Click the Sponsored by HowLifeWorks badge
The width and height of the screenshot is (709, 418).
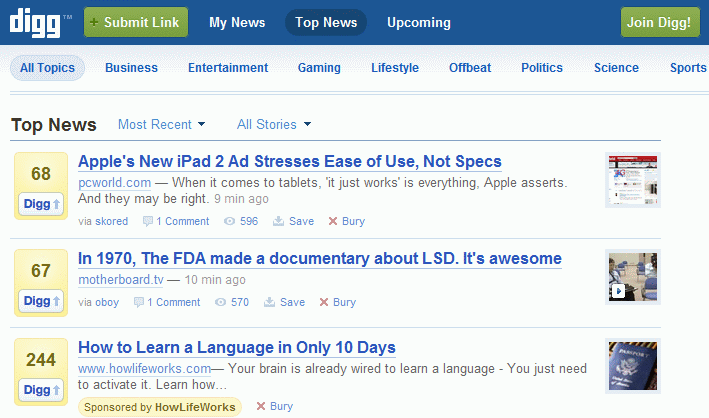[160, 407]
